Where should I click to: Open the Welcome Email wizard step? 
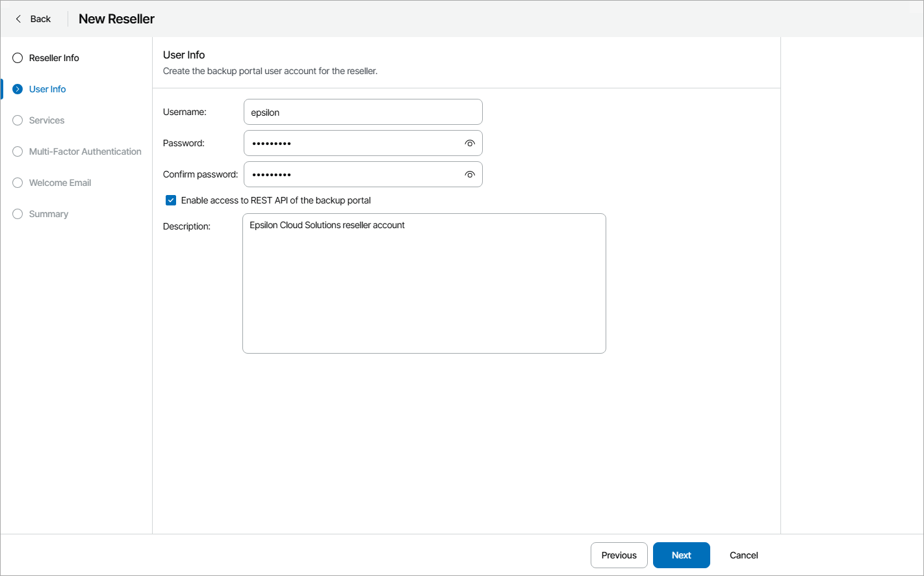click(59, 183)
